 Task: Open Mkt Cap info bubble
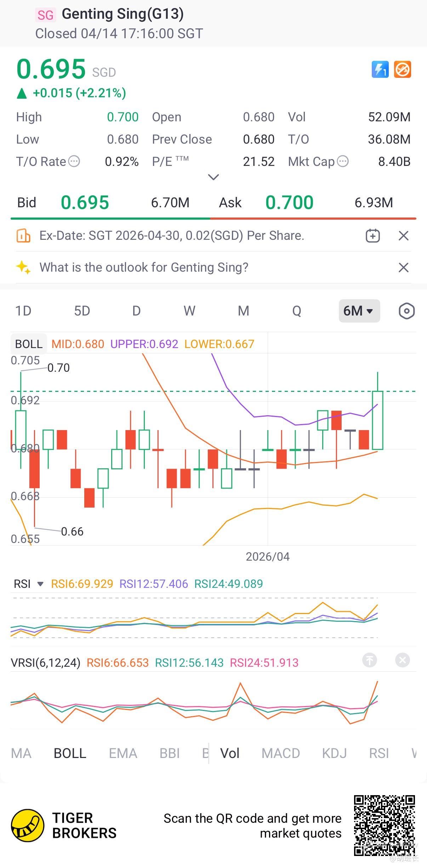pyautogui.click(x=343, y=162)
